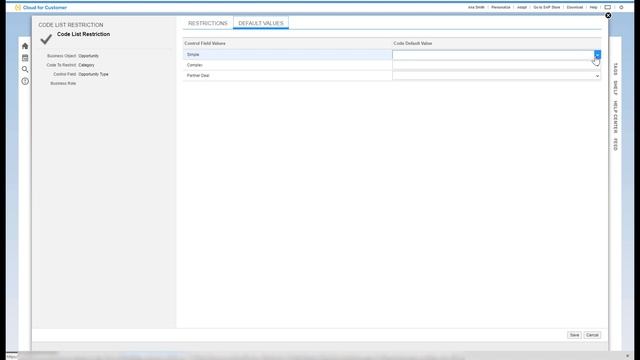The width and height of the screenshot is (640, 360).
Task: Click the Download link in top bar
Action: [575, 7]
